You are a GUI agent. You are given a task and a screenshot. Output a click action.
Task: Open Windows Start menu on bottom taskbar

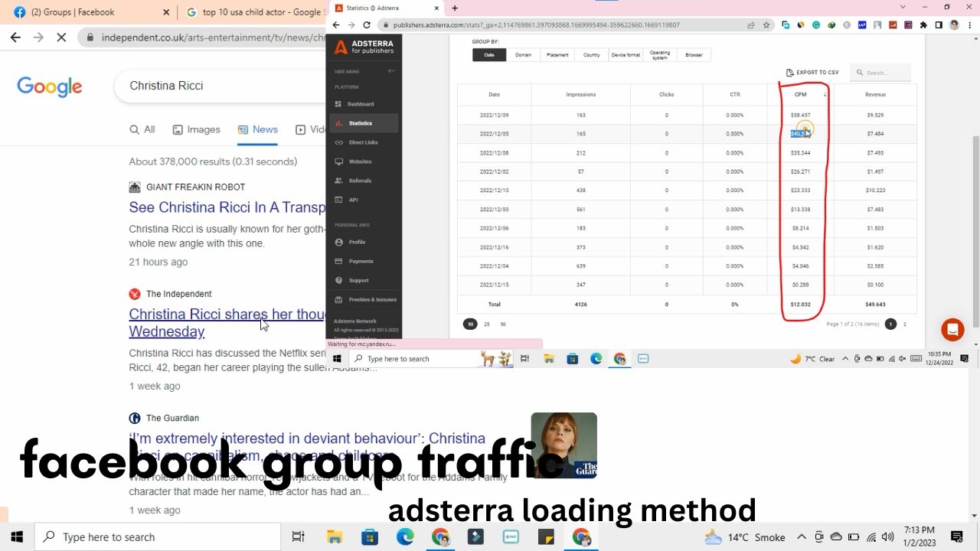17,537
